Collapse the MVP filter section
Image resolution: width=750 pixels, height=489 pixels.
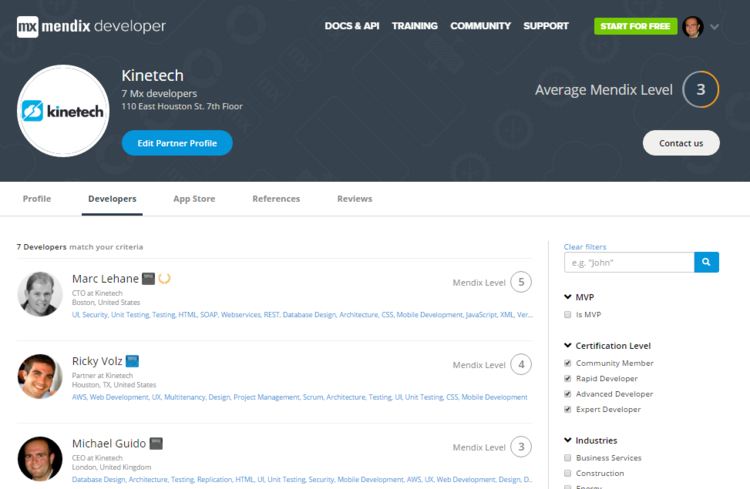568,297
